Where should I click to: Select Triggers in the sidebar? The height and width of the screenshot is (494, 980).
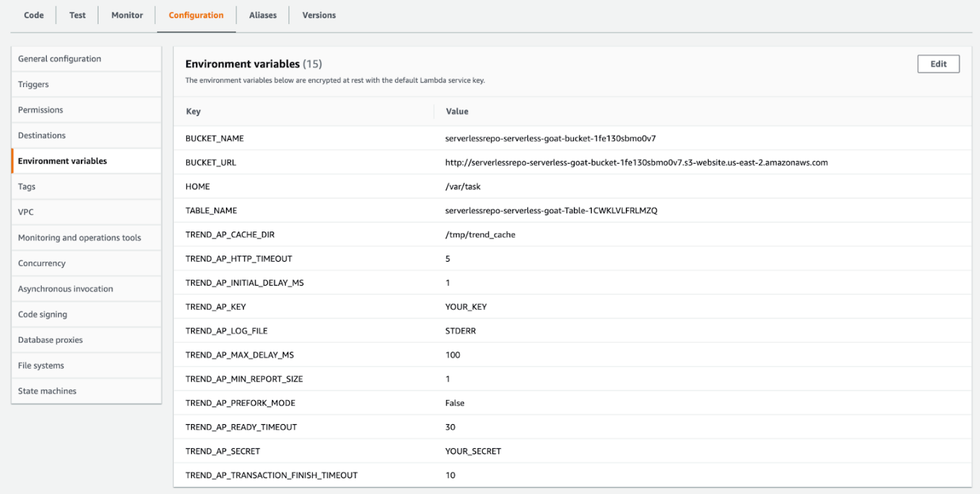[34, 84]
